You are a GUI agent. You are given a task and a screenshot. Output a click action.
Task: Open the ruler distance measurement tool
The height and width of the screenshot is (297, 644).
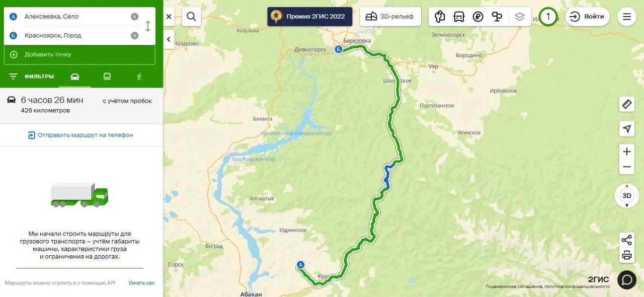[x=626, y=104]
